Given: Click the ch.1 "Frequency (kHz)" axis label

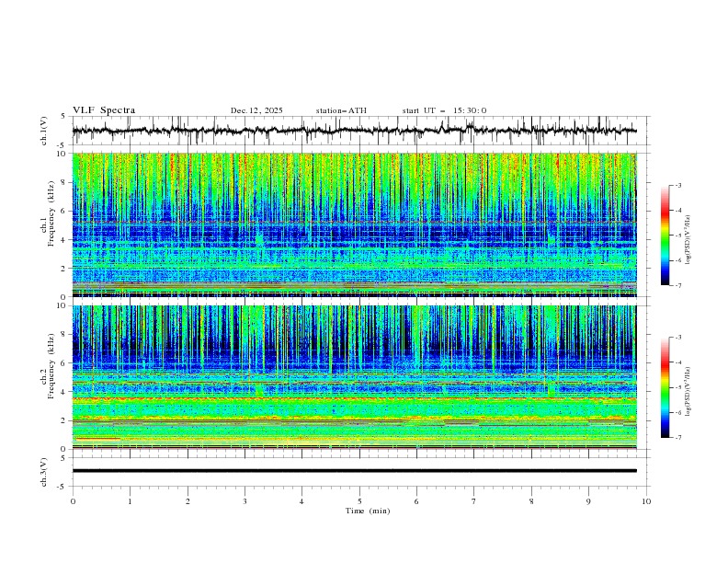Looking at the screenshot, I should click(x=51, y=213).
